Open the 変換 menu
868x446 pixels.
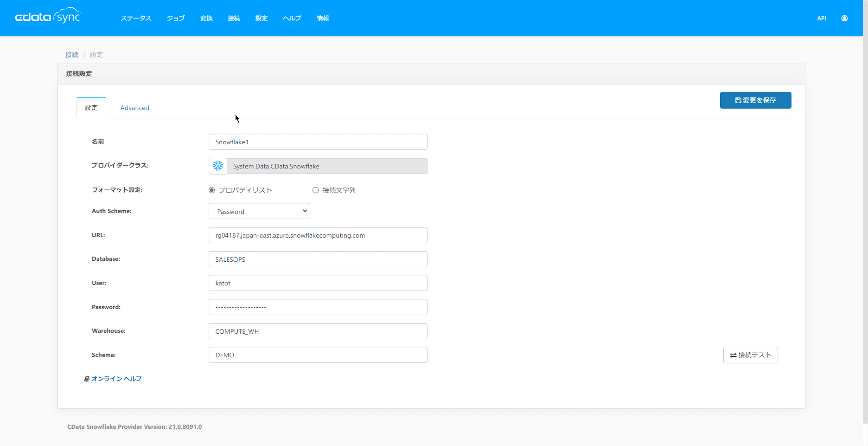tap(206, 18)
